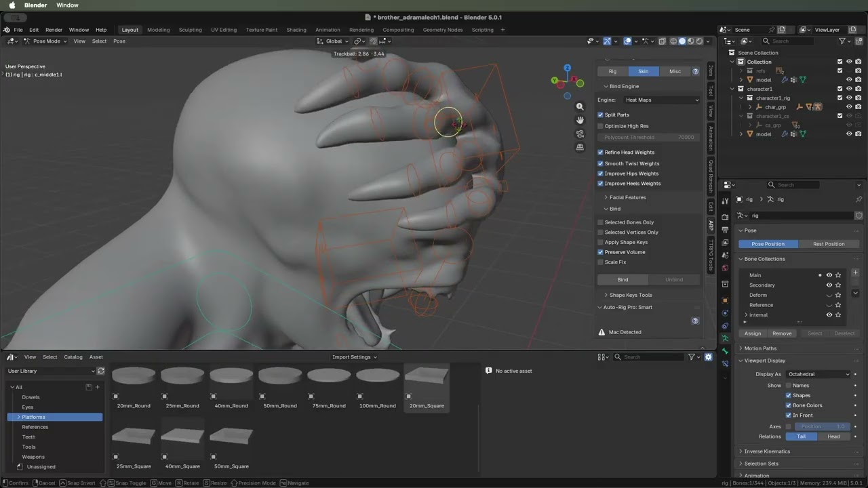Select wireframe viewport shading icon
868x488 pixels.
(x=673, y=41)
